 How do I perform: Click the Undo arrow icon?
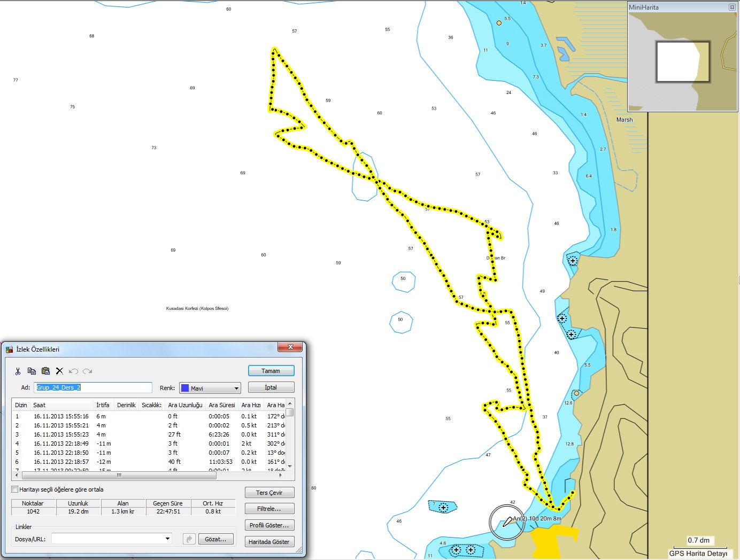click(73, 371)
